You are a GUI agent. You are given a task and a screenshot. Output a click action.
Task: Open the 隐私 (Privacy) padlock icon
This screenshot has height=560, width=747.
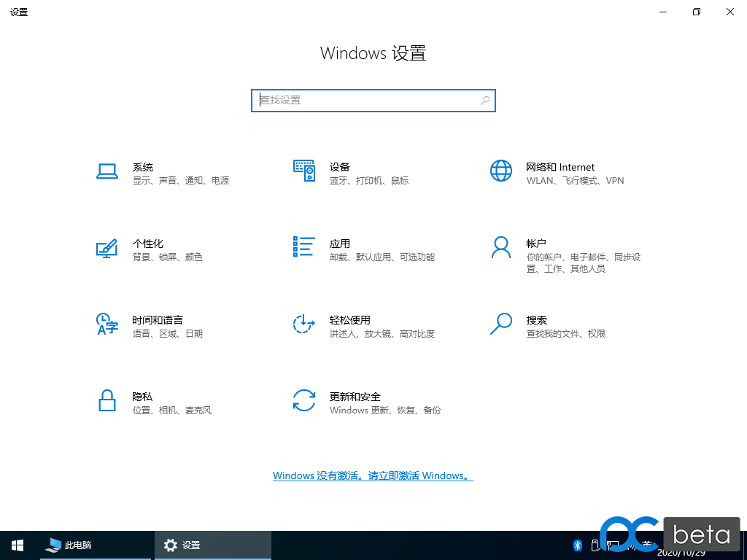107,400
